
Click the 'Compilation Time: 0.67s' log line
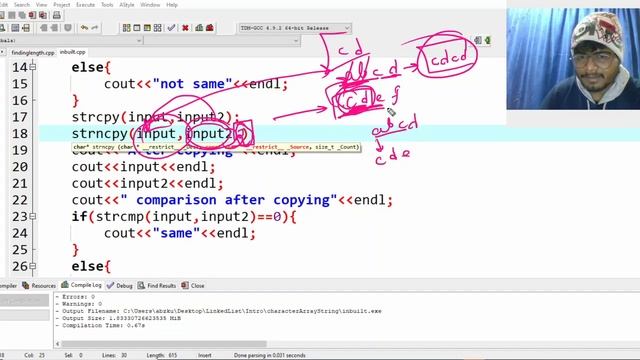coord(100,325)
